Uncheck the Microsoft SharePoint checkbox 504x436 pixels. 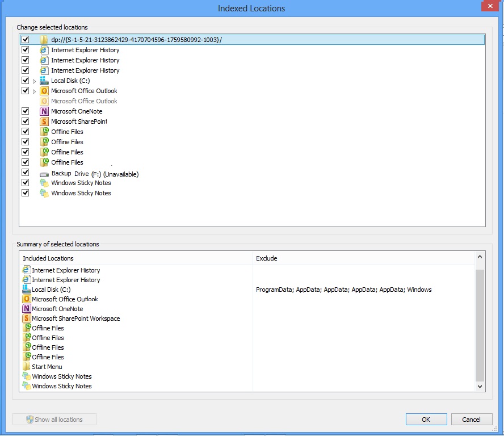tap(25, 121)
